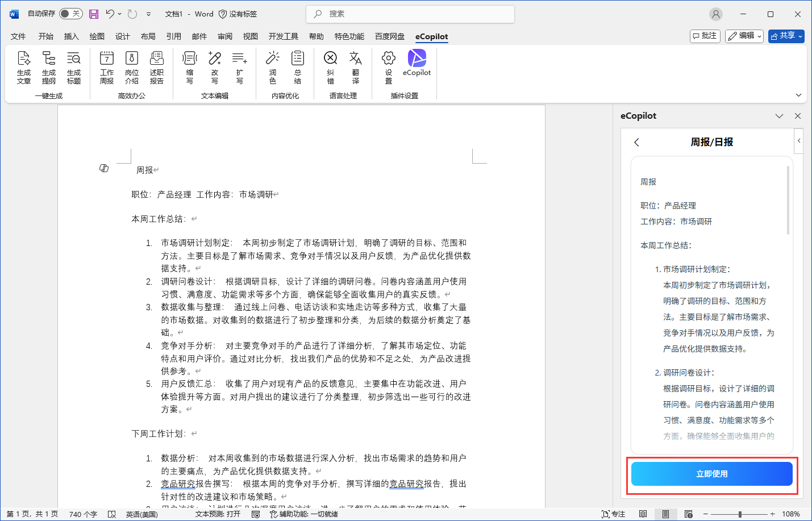Run the 纠错 error correction tool
Image resolution: width=812 pixels, height=521 pixels.
click(x=330, y=67)
